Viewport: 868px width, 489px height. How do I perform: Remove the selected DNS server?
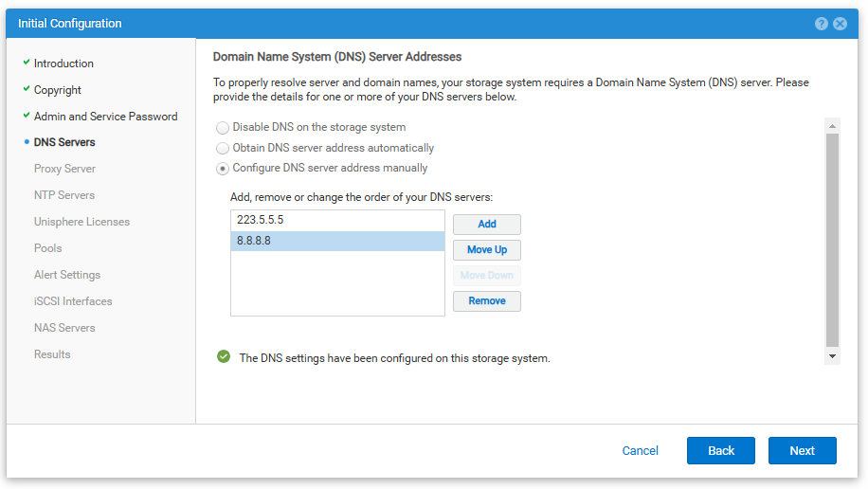click(x=486, y=301)
